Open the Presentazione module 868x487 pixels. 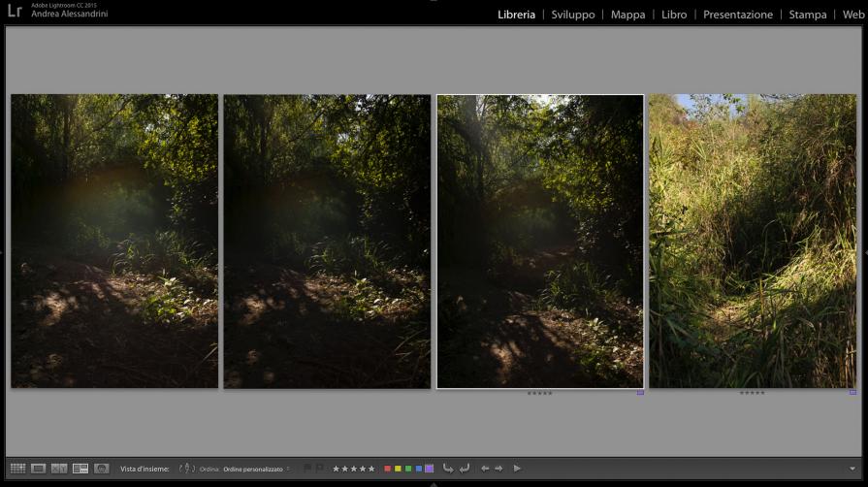738,15
